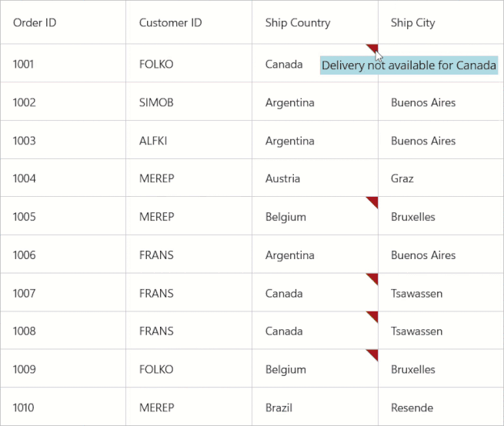This screenshot has height=426, width=504.
Task: Click red error marker in order 1001 row
Action: point(371,48)
